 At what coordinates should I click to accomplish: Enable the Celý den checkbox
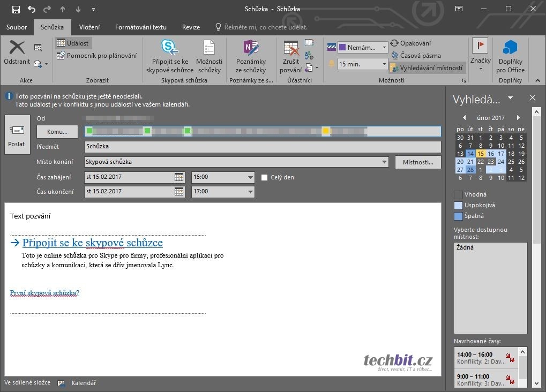pyautogui.click(x=265, y=177)
